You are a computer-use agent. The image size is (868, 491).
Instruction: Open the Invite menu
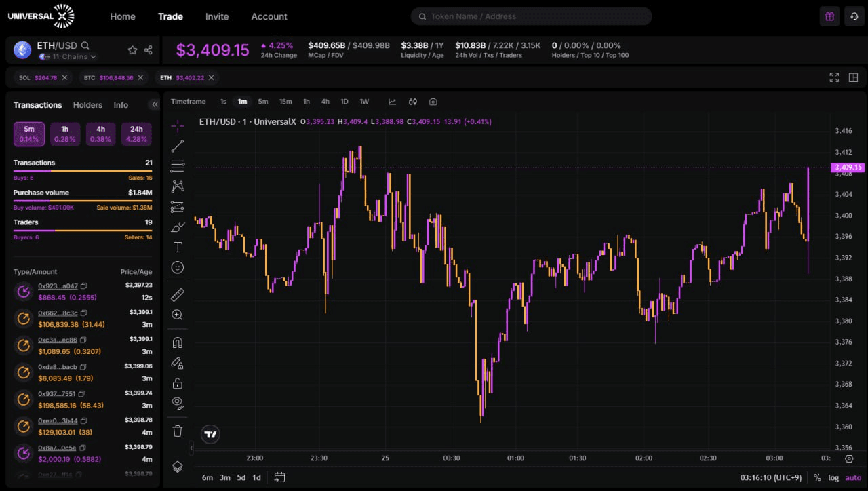(217, 16)
